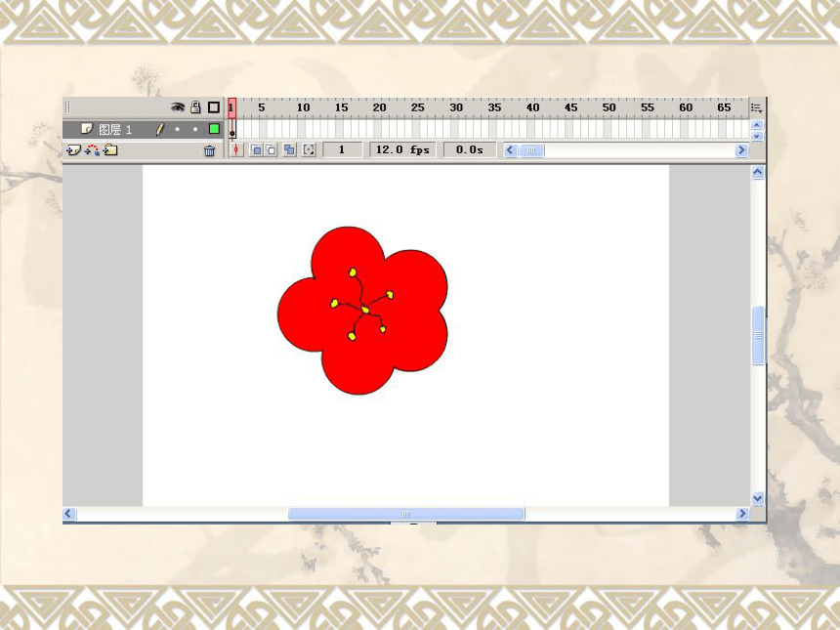Toggle the Edit Multiple Frames button
This screenshot has width=840, height=630.
[289, 150]
